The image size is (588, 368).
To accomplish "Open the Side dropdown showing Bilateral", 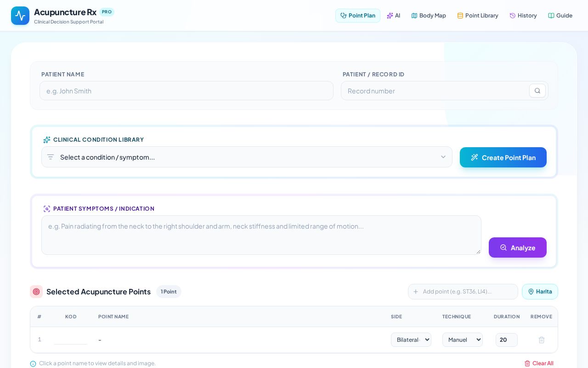I will coord(411,340).
